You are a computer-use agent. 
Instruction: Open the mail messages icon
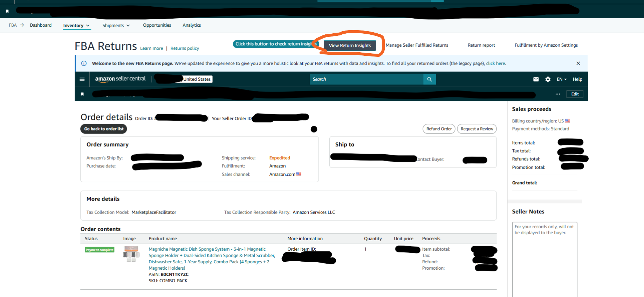tap(536, 79)
